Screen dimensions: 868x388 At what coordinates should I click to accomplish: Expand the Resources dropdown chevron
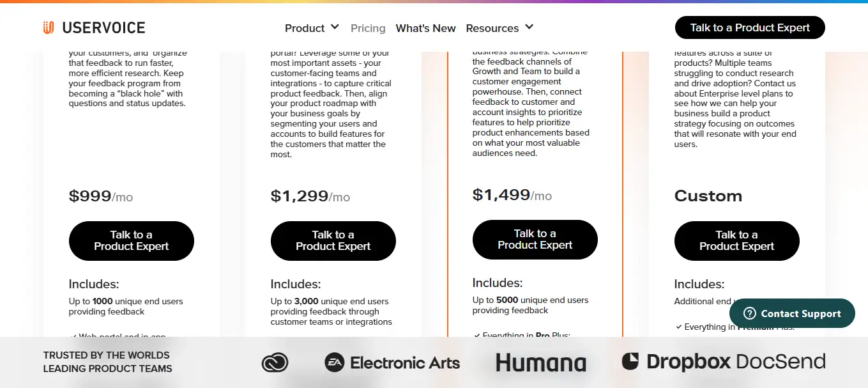529,27
